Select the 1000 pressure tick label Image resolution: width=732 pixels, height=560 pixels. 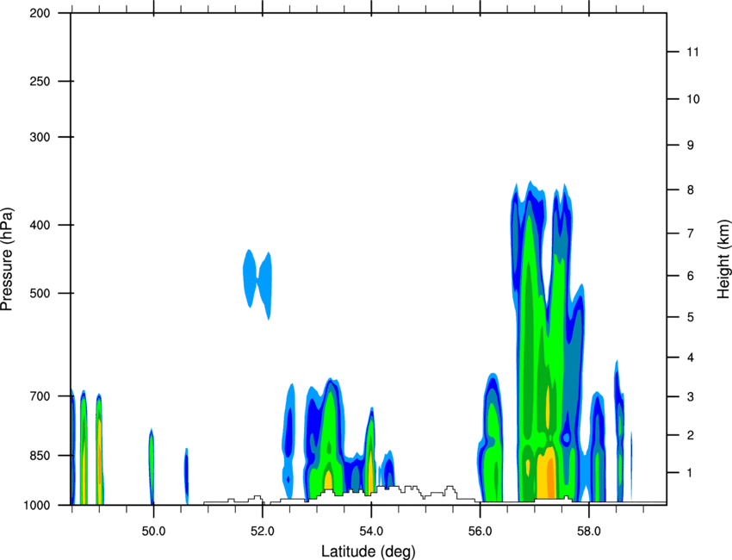(x=37, y=506)
